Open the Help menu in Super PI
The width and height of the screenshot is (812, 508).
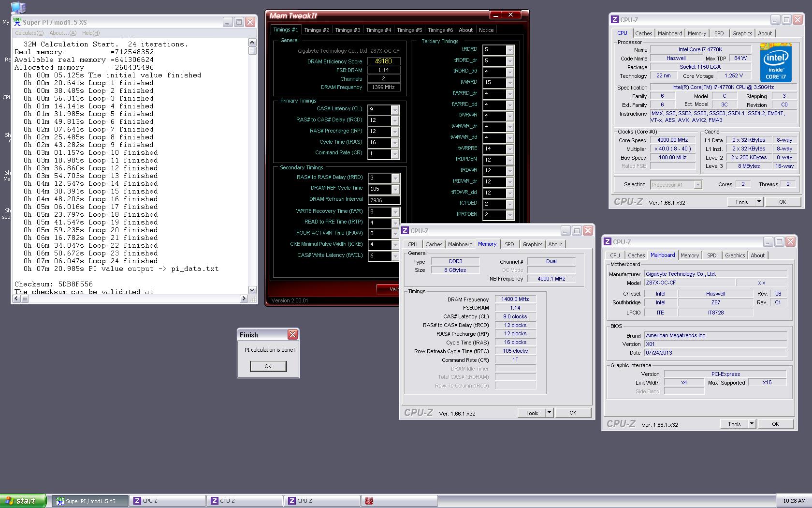pyautogui.click(x=91, y=33)
